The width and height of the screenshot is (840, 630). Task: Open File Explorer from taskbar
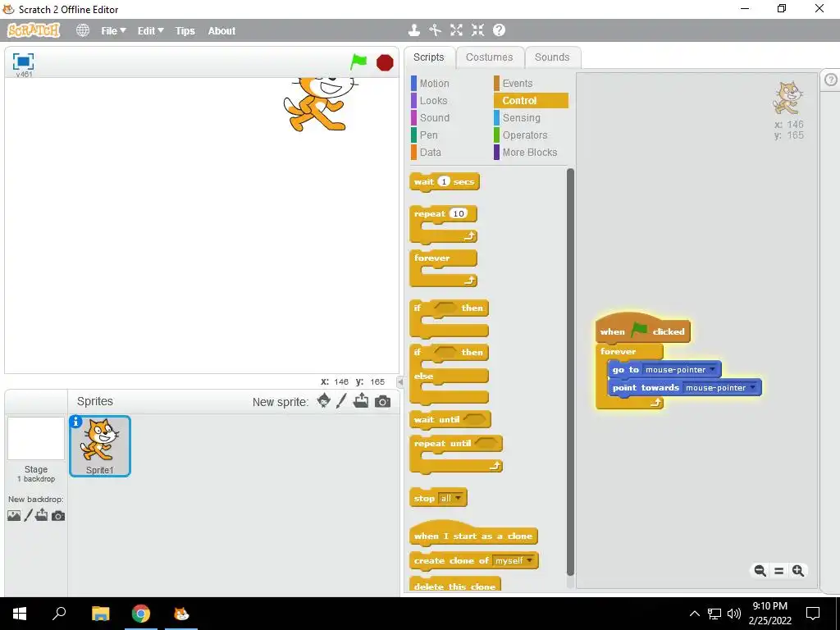(100, 614)
